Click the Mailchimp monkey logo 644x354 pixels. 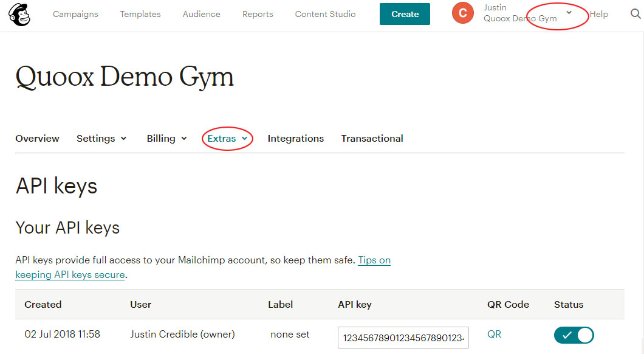tap(19, 14)
